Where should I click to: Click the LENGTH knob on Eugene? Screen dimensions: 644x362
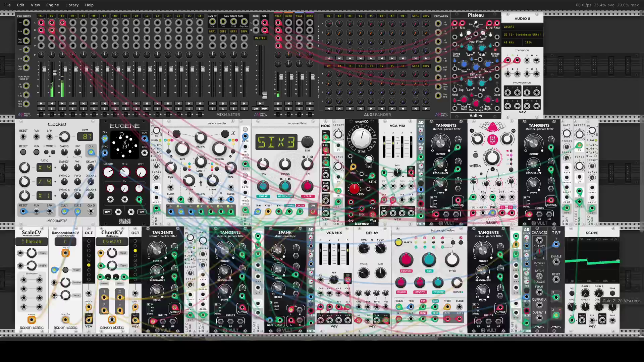coord(108,172)
